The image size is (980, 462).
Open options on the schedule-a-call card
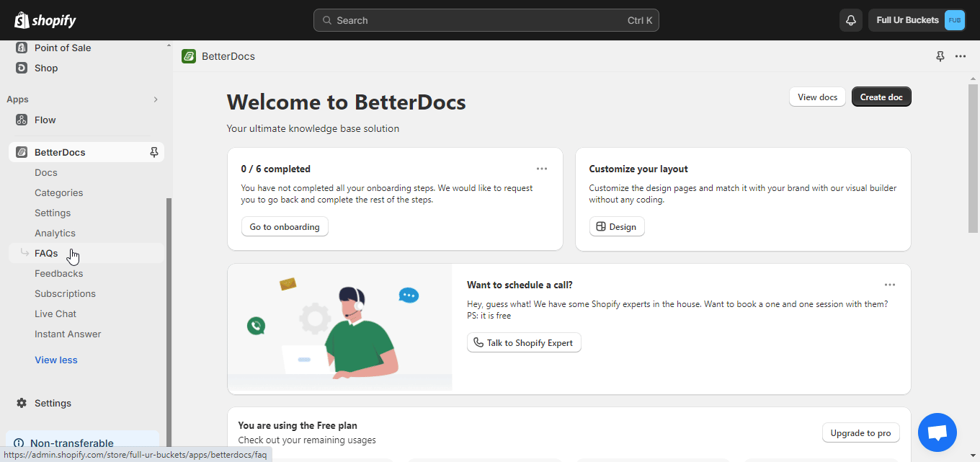pyautogui.click(x=890, y=284)
